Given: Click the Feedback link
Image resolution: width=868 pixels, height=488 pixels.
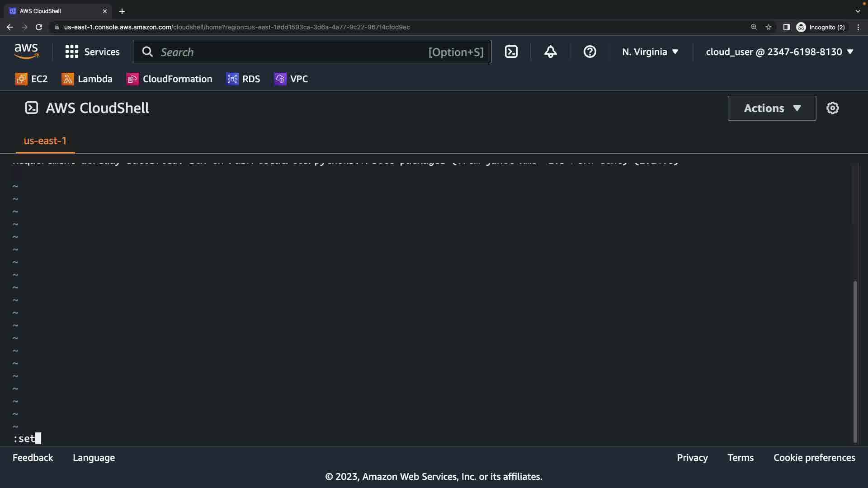Looking at the screenshot, I should pos(33,458).
